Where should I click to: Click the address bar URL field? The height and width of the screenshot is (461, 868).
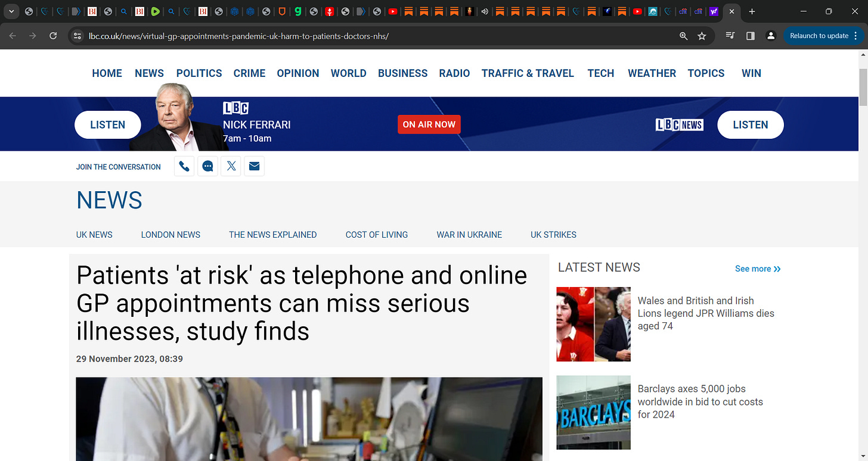pos(382,36)
